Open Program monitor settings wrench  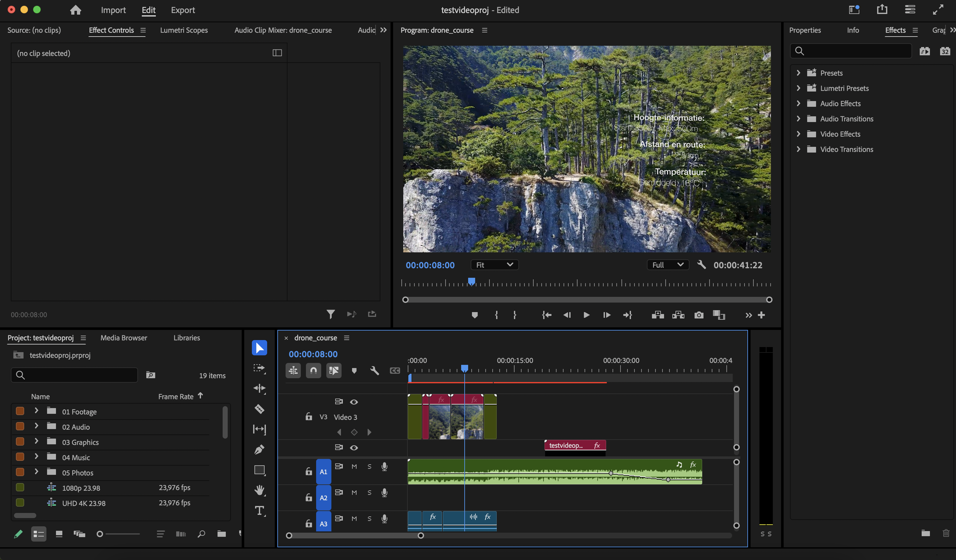pyautogui.click(x=702, y=265)
